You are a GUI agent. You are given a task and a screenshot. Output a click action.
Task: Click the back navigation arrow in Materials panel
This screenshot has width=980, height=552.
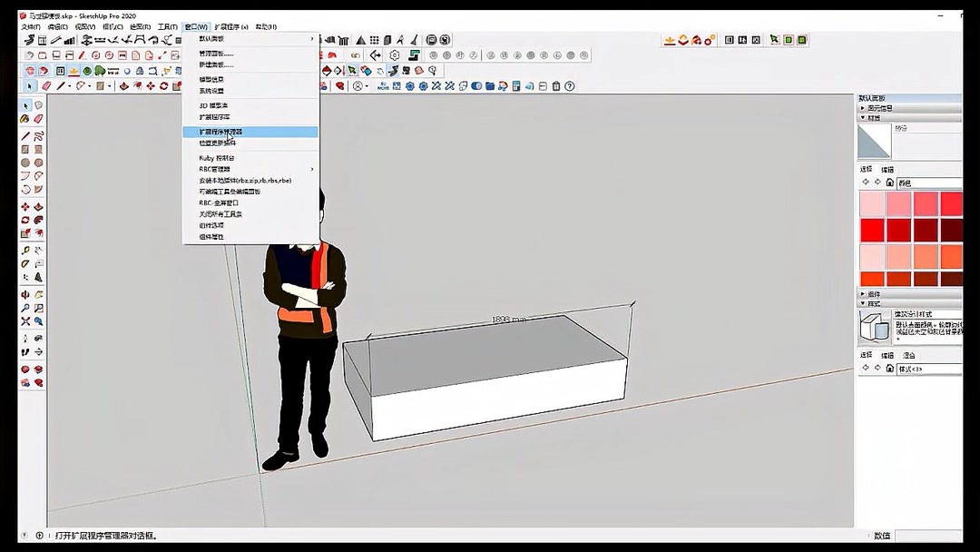[864, 182]
